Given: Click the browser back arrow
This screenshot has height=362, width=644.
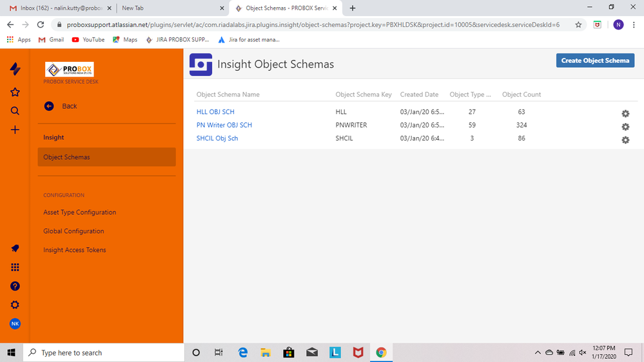Looking at the screenshot, I should [x=10, y=24].
